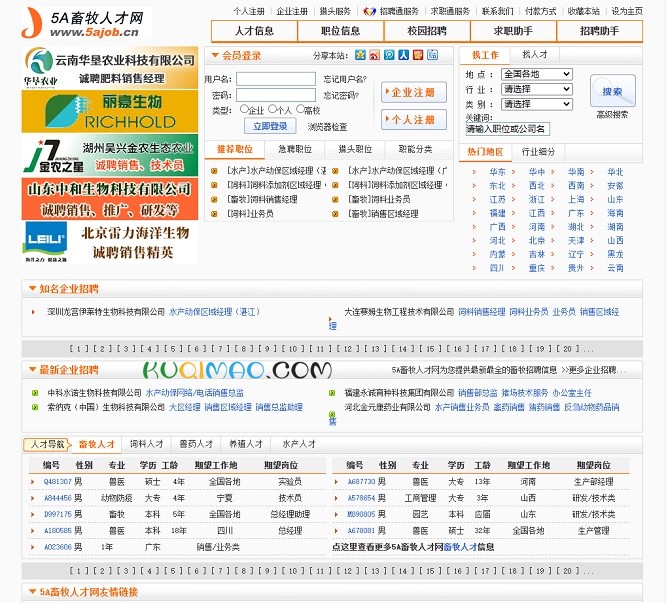Open the 职位信息 main nav tab
Viewport: 666px width, 603px height.
click(x=341, y=31)
